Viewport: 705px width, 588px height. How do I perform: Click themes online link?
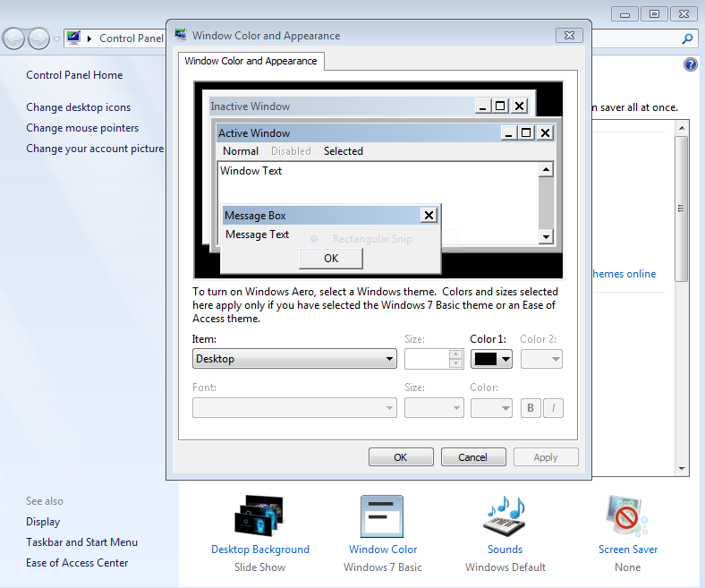click(x=624, y=274)
